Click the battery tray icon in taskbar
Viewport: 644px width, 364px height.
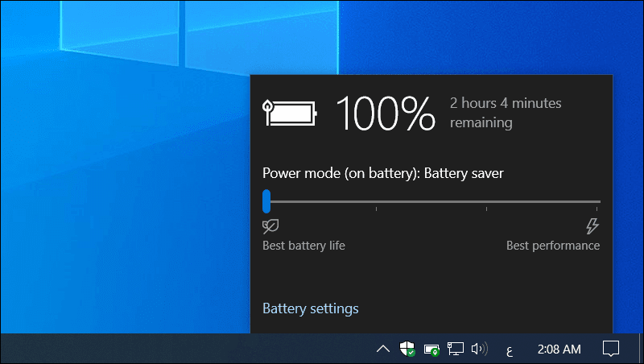coord(431,349)
